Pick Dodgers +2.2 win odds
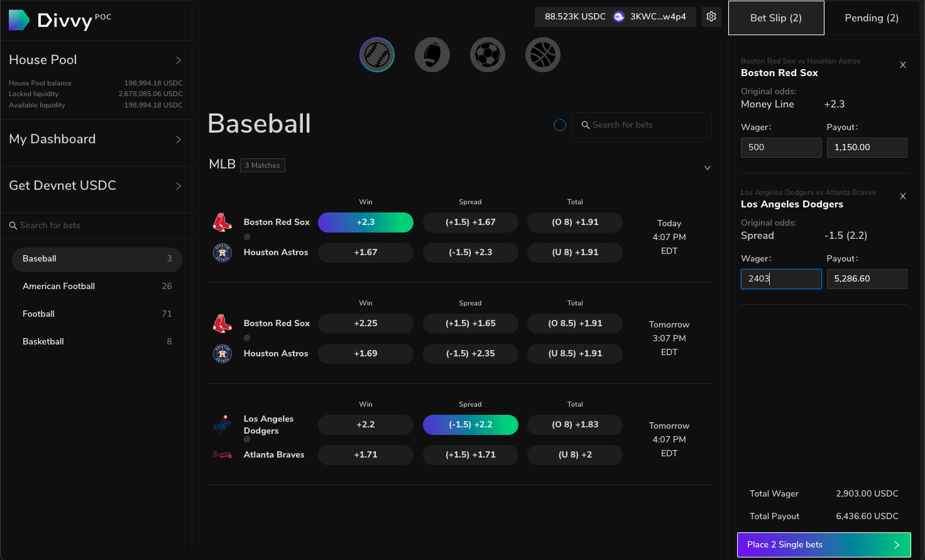 pos(366,425)
